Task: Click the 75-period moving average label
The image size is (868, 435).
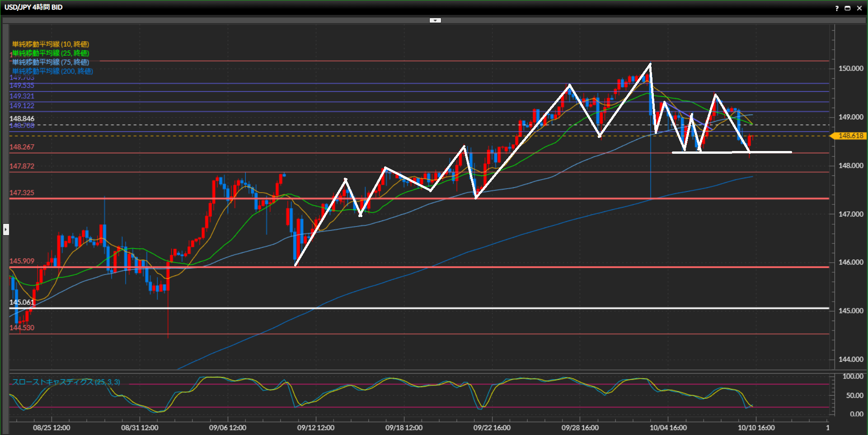Action: pos(51,62)
